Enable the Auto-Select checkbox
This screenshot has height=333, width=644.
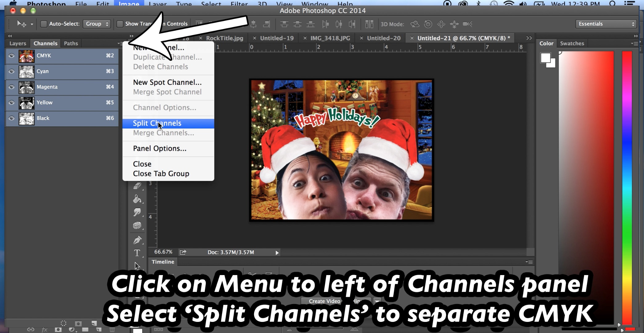pos(44,23)
